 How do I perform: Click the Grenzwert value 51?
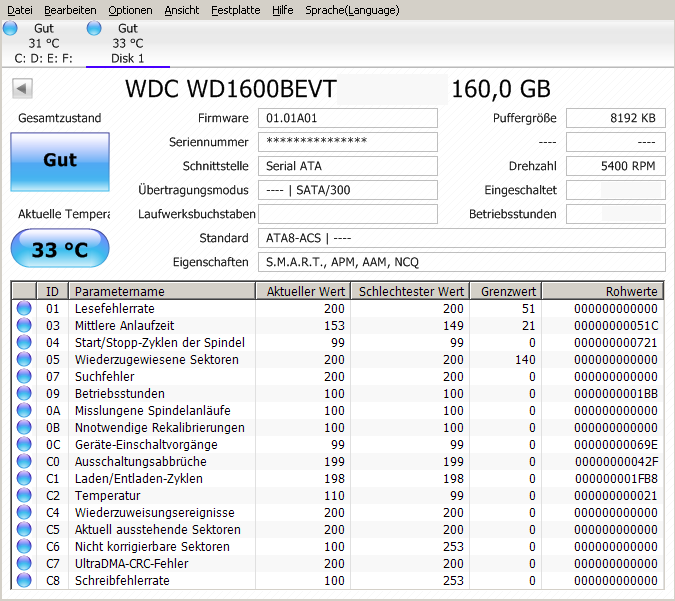click(x=529, y=308)
